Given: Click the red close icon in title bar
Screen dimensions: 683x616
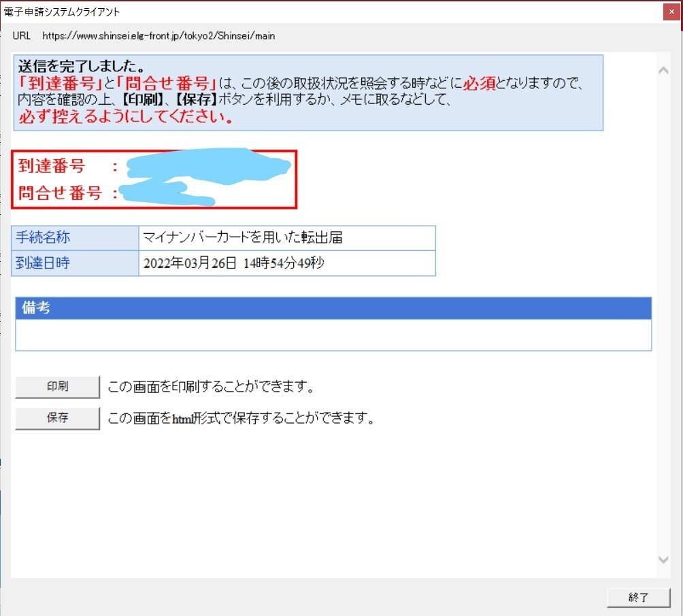Looking at the screenshot, I should (673, 11).
